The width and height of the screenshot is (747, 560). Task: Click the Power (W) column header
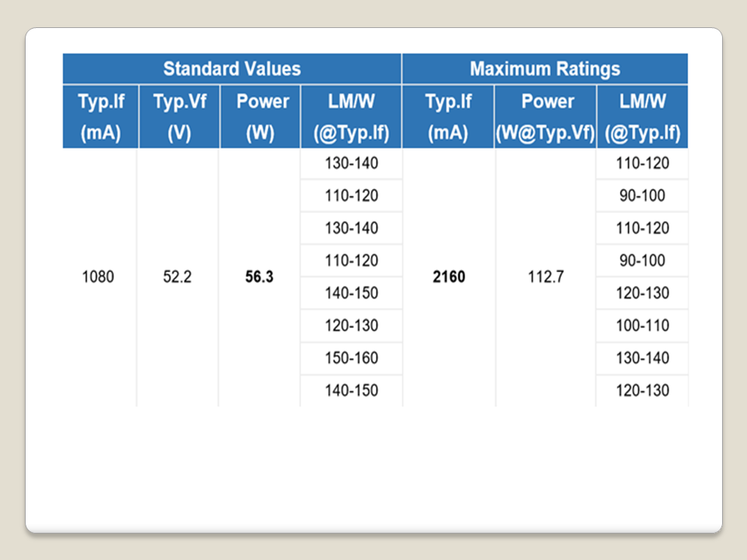coord(260,117)
